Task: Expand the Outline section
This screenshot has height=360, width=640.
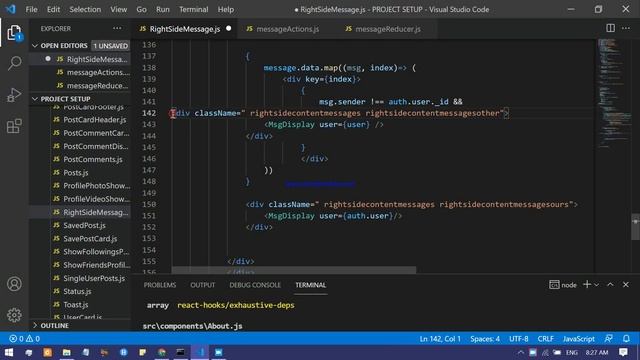Action: pyautogui.click(x=35, y=325)
